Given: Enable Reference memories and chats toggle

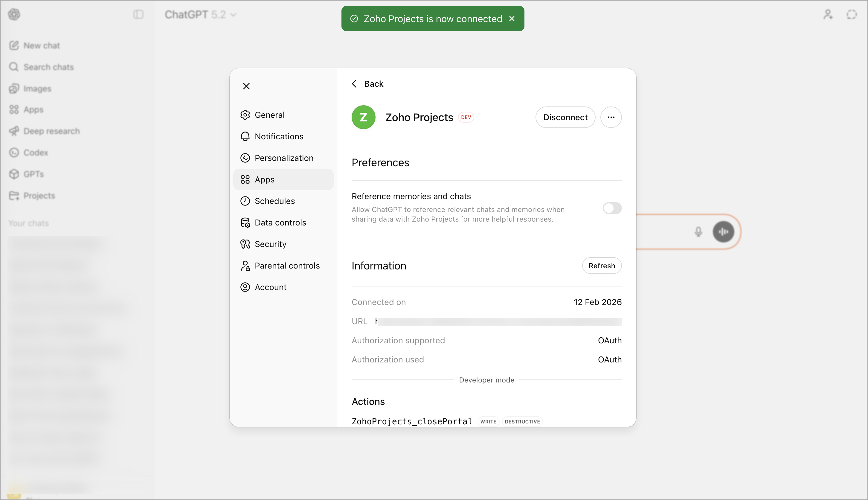Looking at the screenshot, I should pos(612,208).
